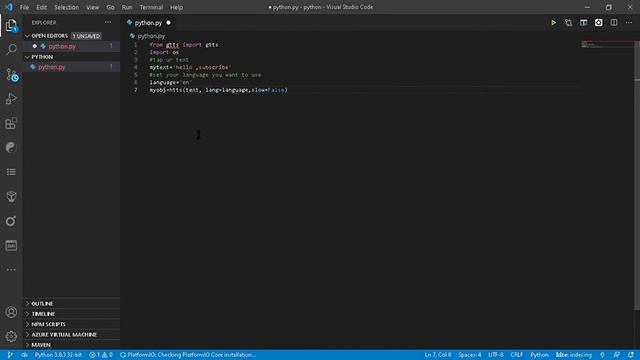640x360 pixels.
Task: Select python.py in the PYTHON folder
Action: (72, 67)
